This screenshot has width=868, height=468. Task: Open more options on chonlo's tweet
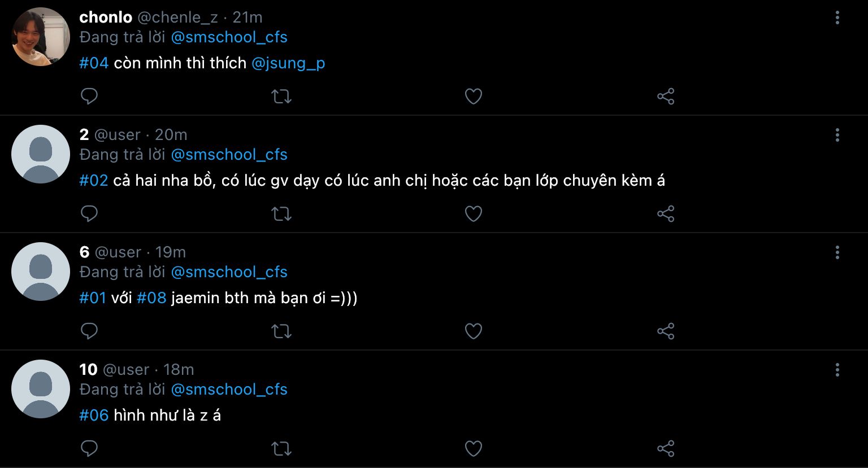click(837, 18)
